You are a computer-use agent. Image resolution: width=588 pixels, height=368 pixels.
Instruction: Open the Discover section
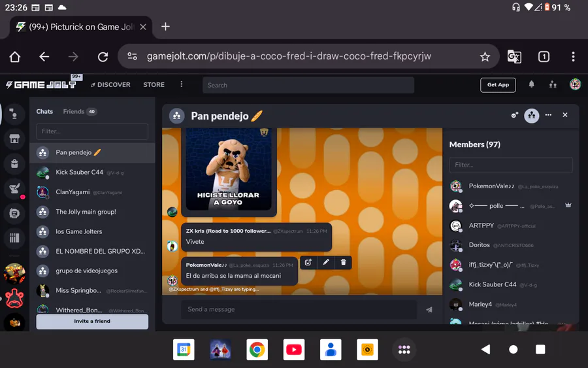pos(110,85)
